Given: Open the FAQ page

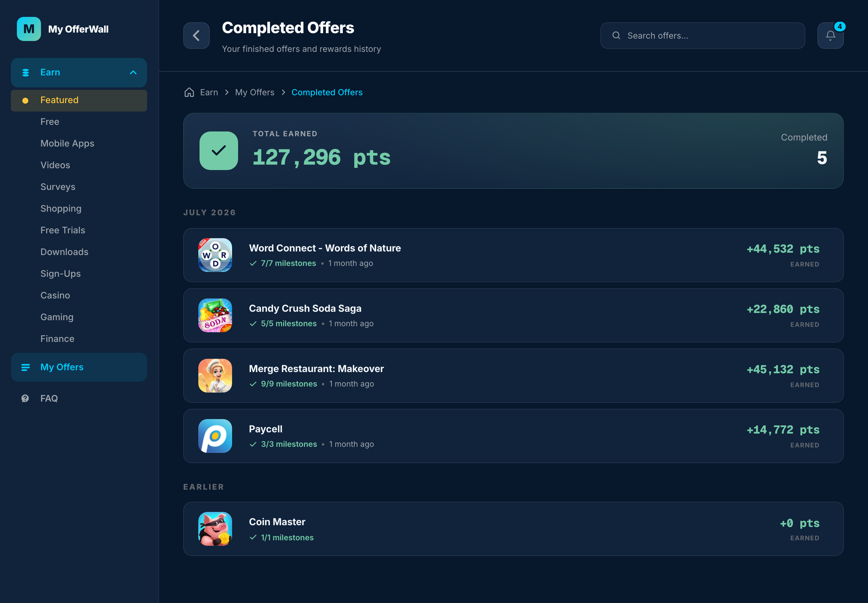Looking at the screenshot, I should 49,398.
